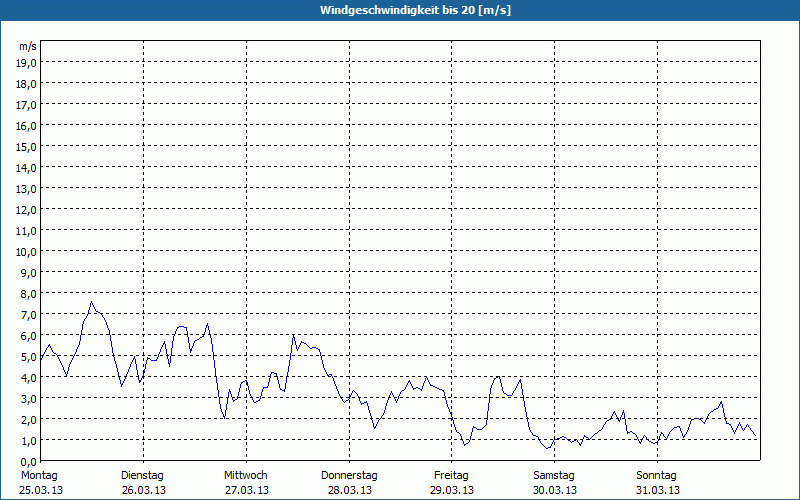Viewport: 800px width, 500px height.
Task: Click the chart title 'Windgeschwindigkeit bis 20 [m/s]'
Action: click(x=415, y=10)
